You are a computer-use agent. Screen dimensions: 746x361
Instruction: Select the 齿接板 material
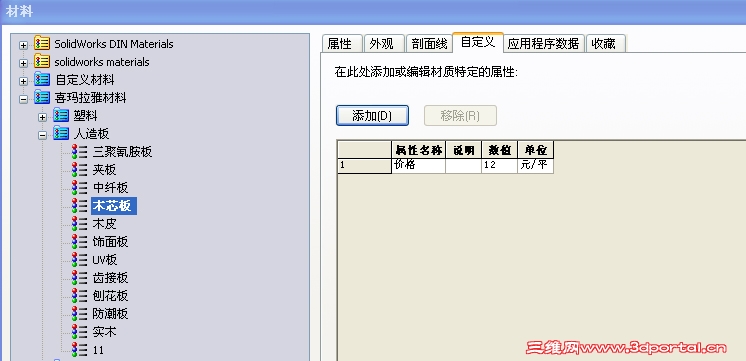(x=110, y=278)
